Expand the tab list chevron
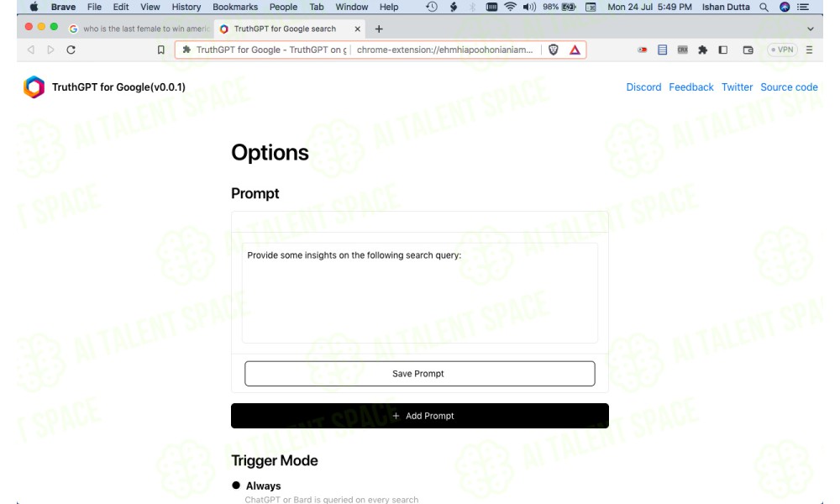Image resolution: width=840 pixels, height=504 pixels. (x=811, y=29)
